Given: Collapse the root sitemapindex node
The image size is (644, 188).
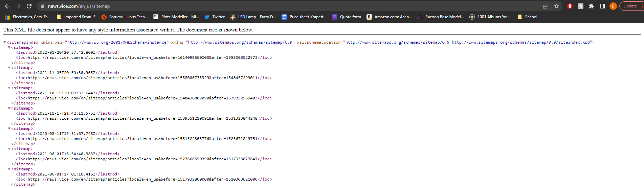Looking at the screenshot, I should point(5,42).
